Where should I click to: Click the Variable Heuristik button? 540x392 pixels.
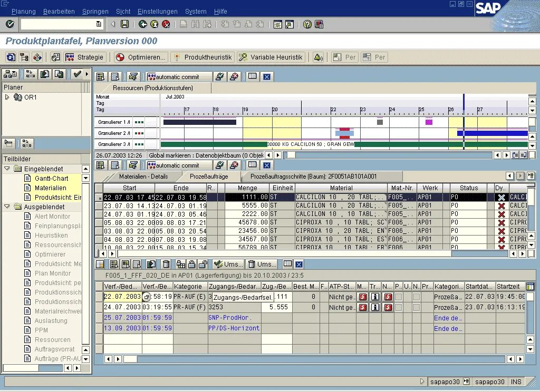271,57
